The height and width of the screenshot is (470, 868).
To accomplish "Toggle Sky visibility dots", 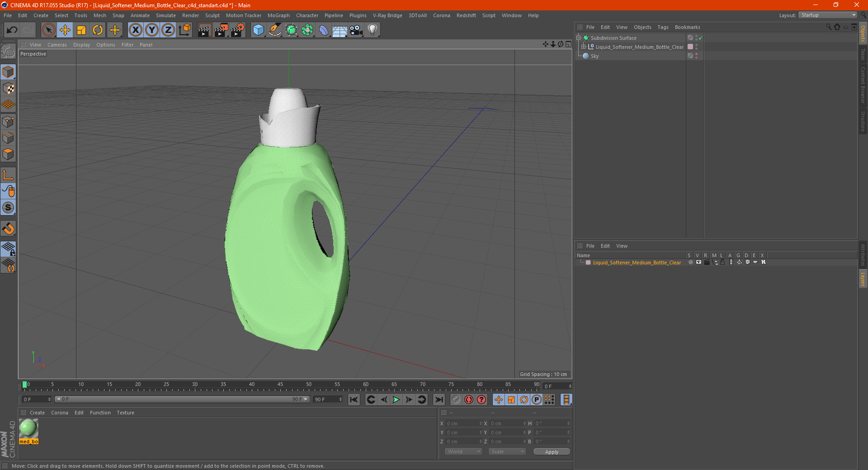I will (x=697, y=56).
